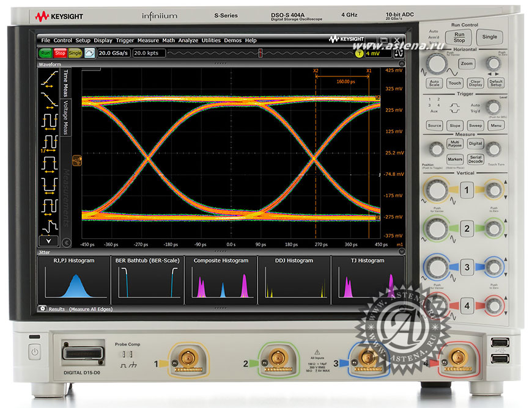Click the 20.0 kpts memory depth field

pyautogui.click(x=149, y=53)
